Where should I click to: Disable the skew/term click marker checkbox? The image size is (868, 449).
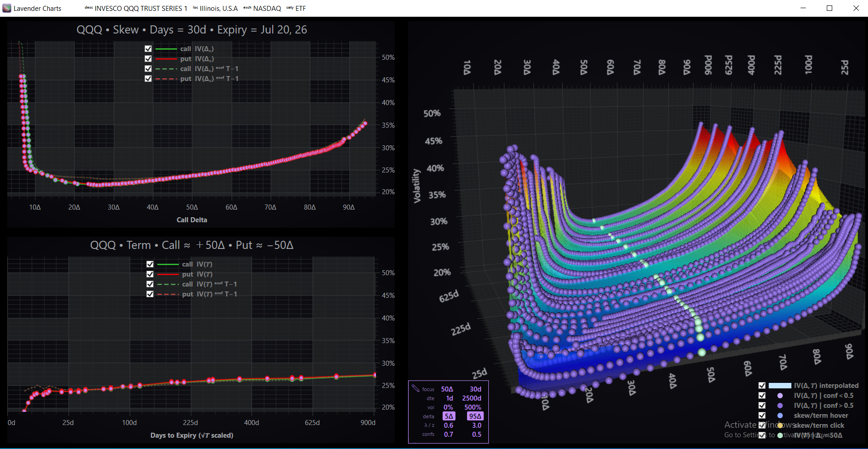(762, 425)
